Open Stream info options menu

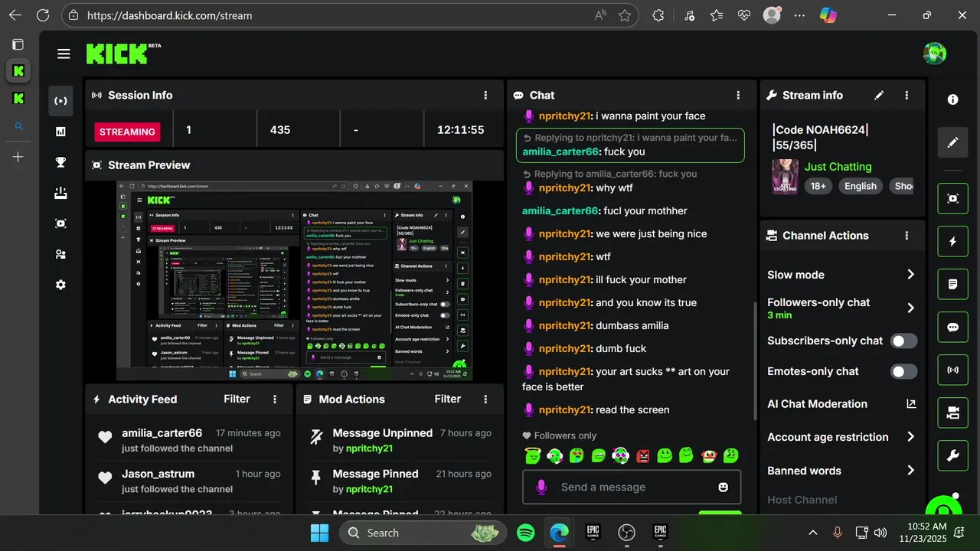point(906,95)
